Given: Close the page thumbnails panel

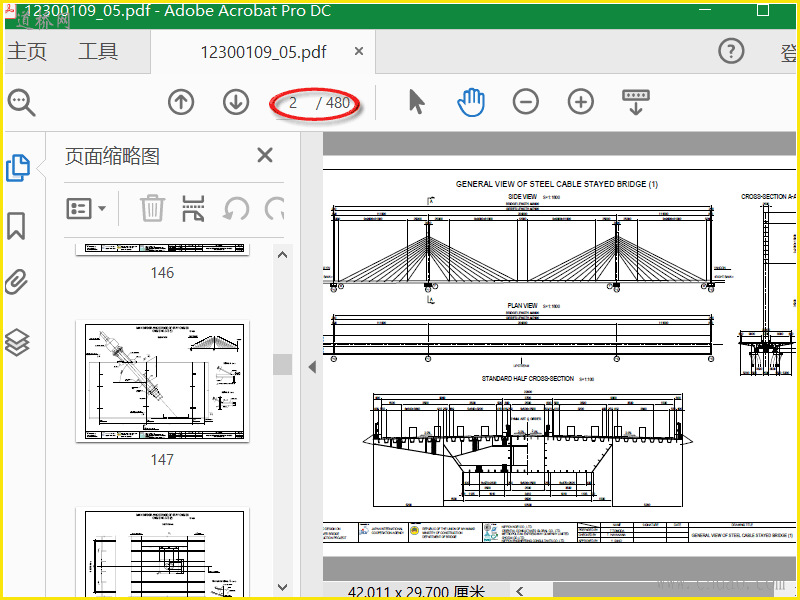Looking at the screenshot, I should pos(265,155).
